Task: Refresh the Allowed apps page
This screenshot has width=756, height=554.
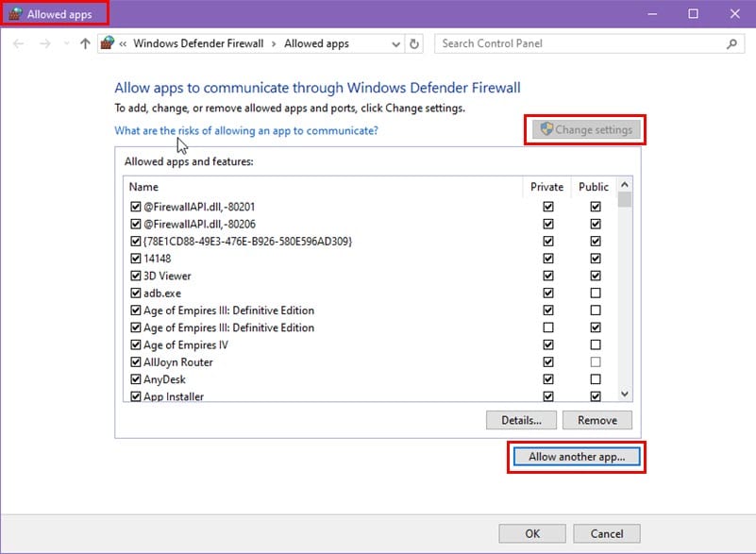Action: click(414, 43)
